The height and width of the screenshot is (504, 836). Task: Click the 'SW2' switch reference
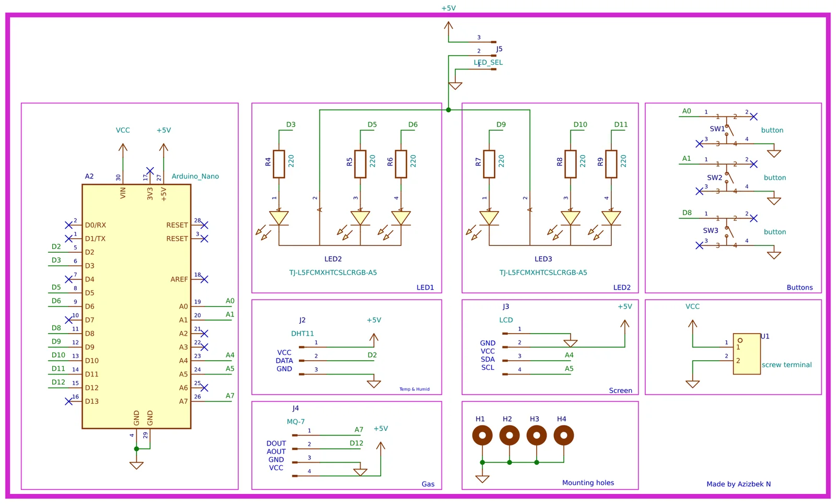715,178
